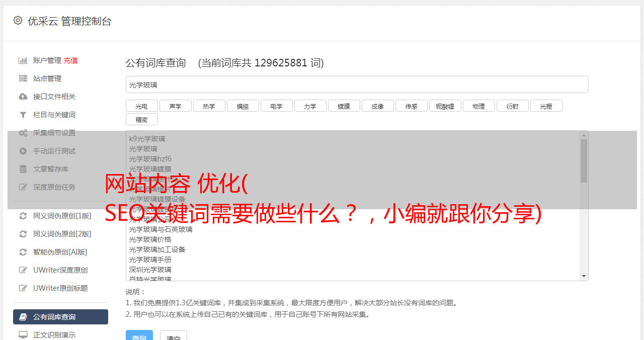
Task: Click the 精密 tag button
Action: tap(141, 119)
